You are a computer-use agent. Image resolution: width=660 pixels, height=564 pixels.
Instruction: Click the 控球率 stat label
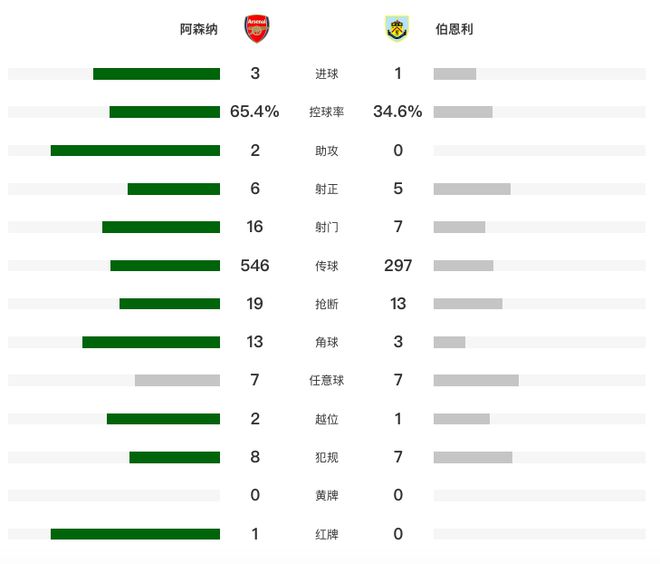326,112
